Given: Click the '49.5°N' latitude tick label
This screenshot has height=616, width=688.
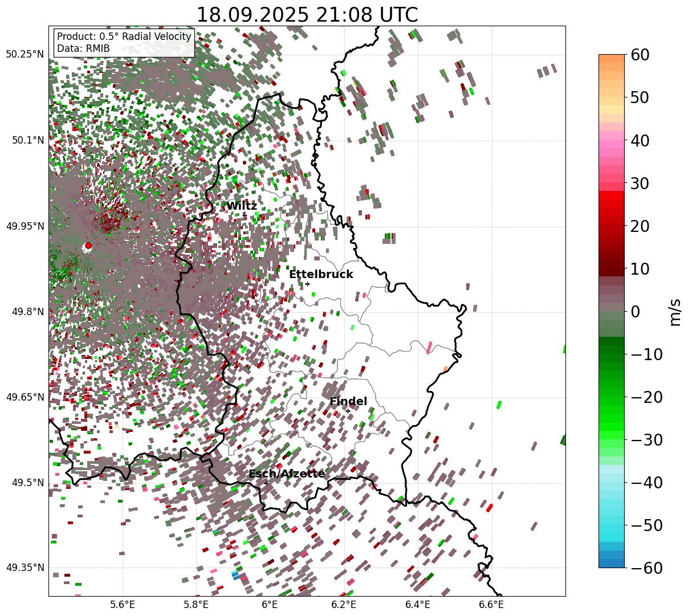Looking at the screenshot, I should [27, 483].
